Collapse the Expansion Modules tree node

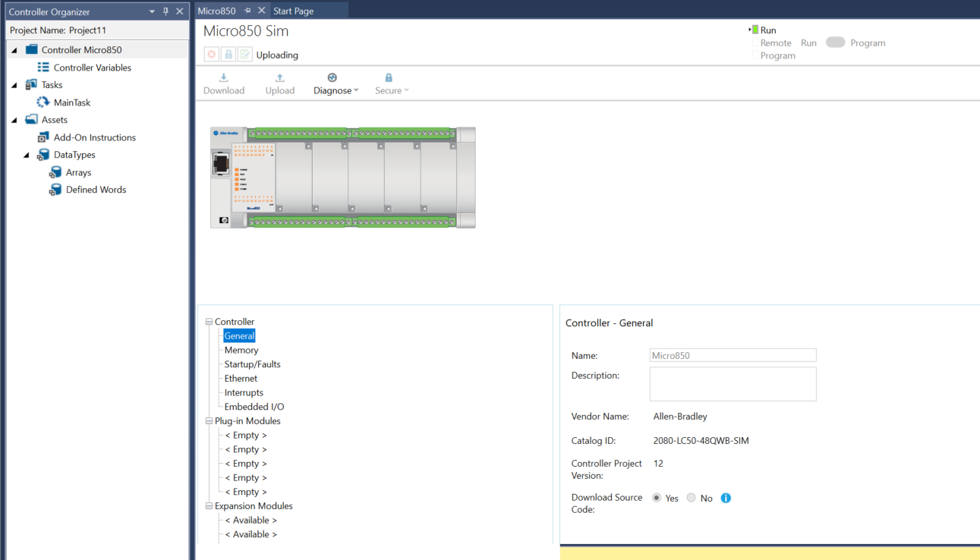pos(209,505)
